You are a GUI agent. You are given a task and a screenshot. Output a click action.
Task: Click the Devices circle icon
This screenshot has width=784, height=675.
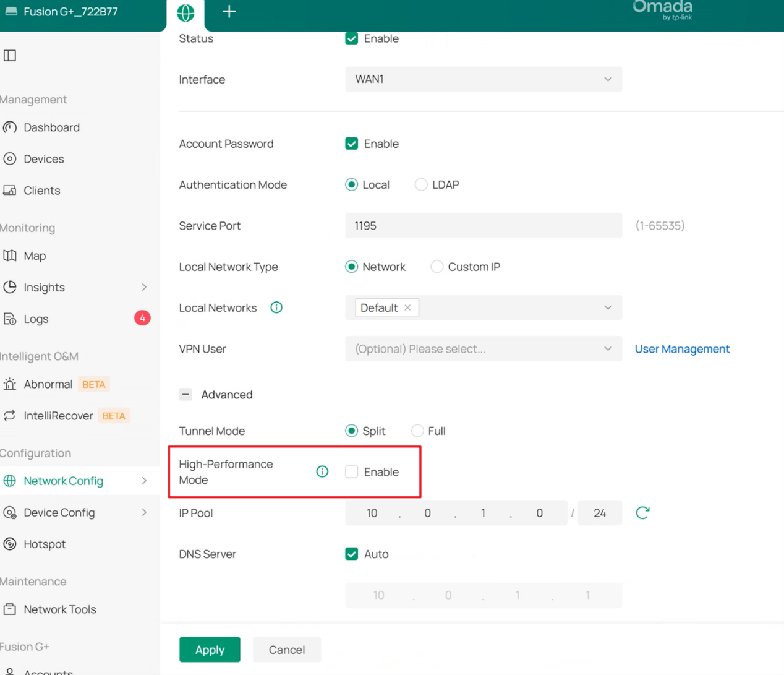[10, 159]
